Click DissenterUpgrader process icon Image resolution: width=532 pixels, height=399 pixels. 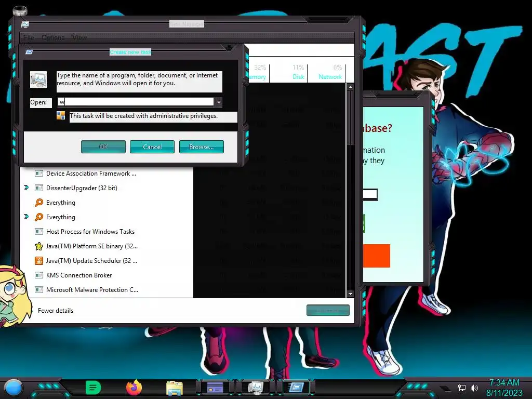coord(39,188)
